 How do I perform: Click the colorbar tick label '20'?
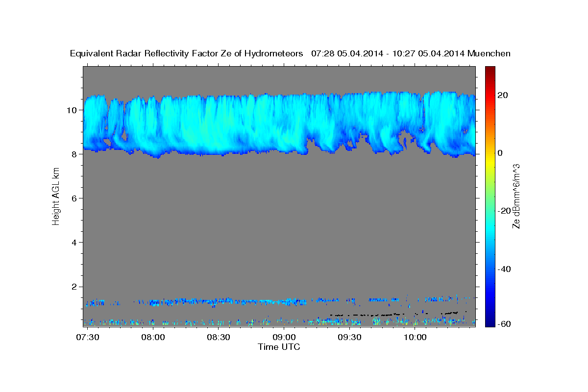pyautogui.click(x=502, y=95)
